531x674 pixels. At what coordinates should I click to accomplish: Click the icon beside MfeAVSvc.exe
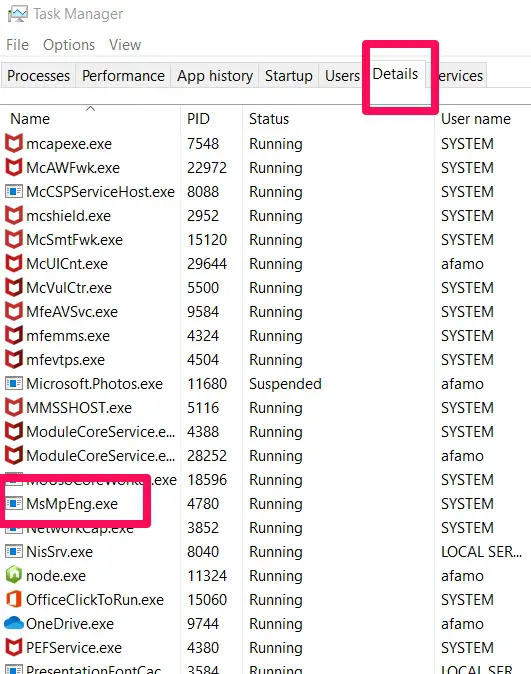(x=14, y=312)
